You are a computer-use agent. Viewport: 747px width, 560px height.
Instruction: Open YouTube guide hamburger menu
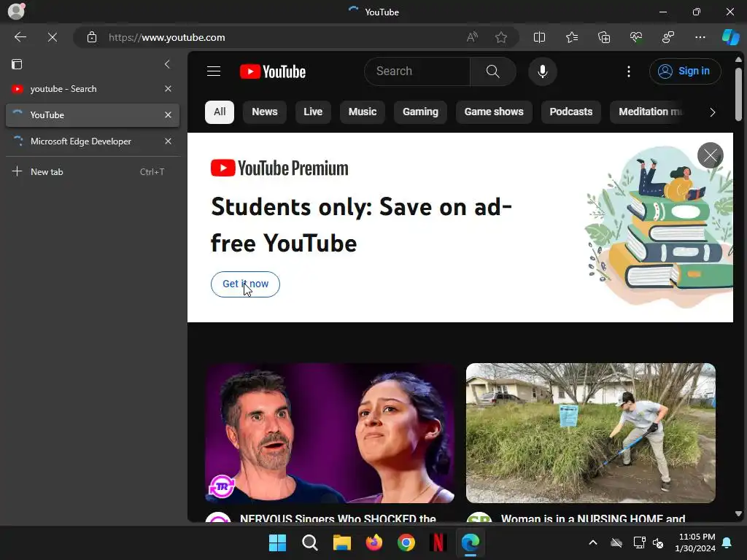(214, 71)
